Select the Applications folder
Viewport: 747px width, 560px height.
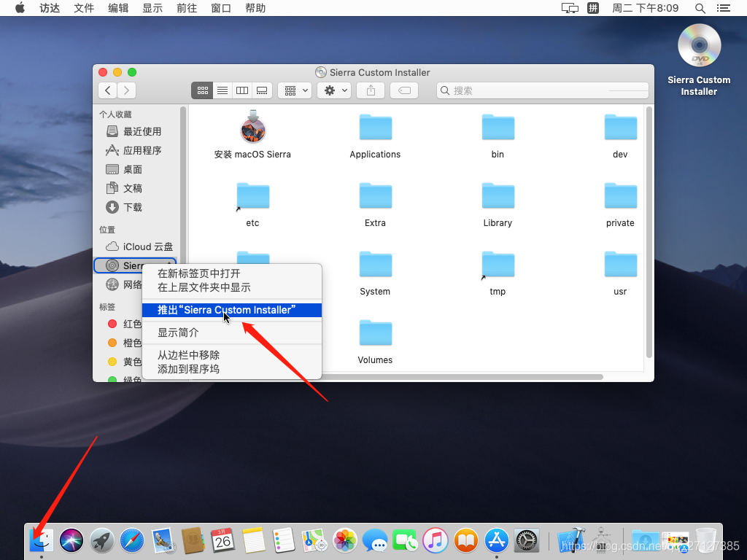point(376,136)
